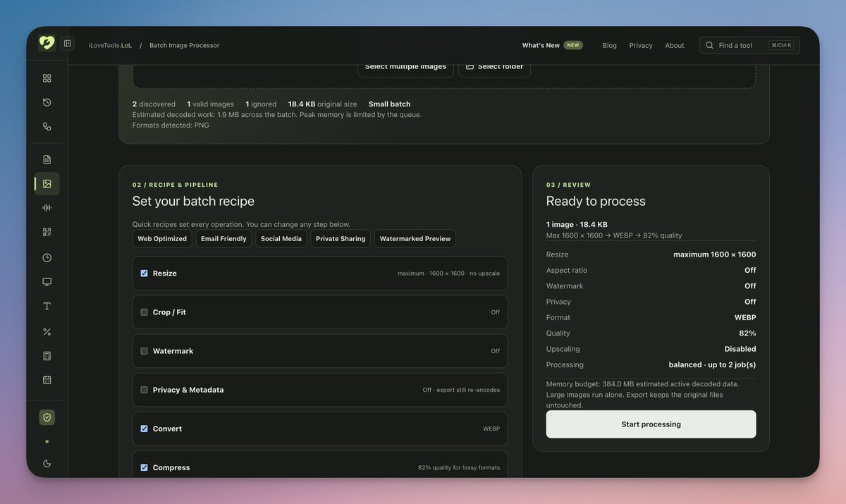
Task: Click the 'Small batch' label
Action: click(x=389, y=104)
